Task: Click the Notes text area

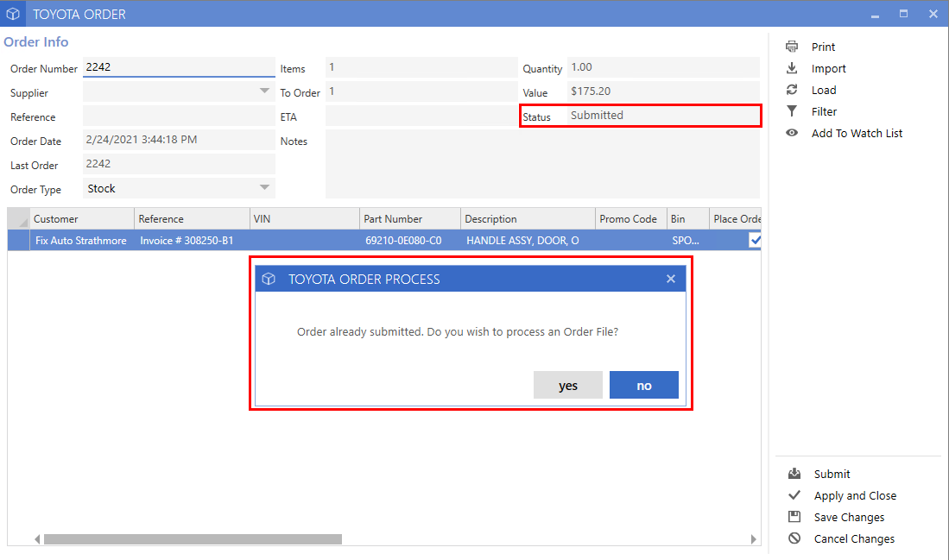Action: pyautogui.click(x=542, y=164)
